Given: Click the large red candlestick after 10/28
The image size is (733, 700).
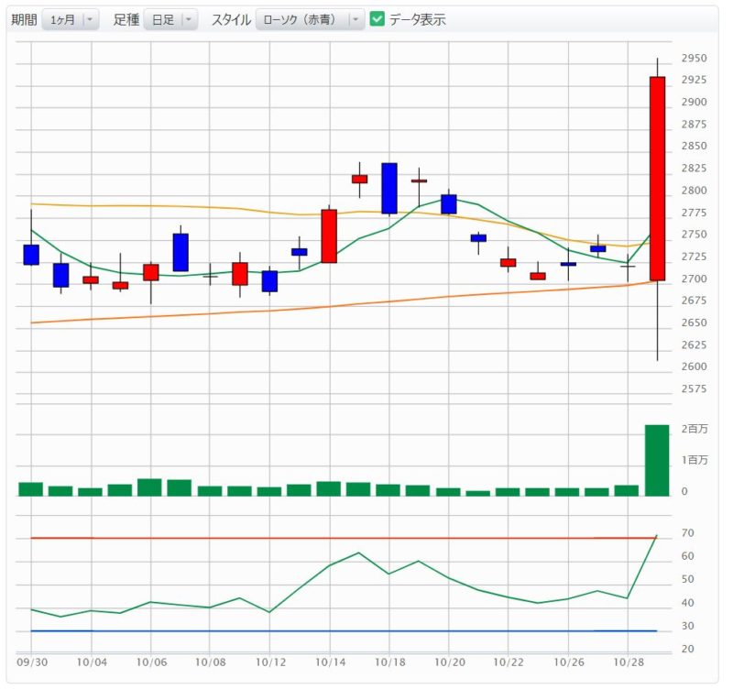Looking at the screenshot, I should click(657, 179).
